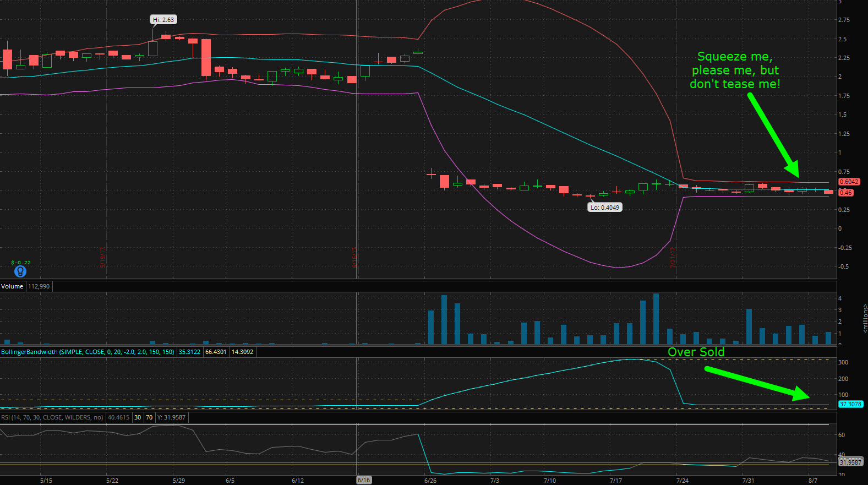Select the red 0.46 last price tag
Viewport: 868px width, 485px height.
pyautogui.click(x=845, y=193)
